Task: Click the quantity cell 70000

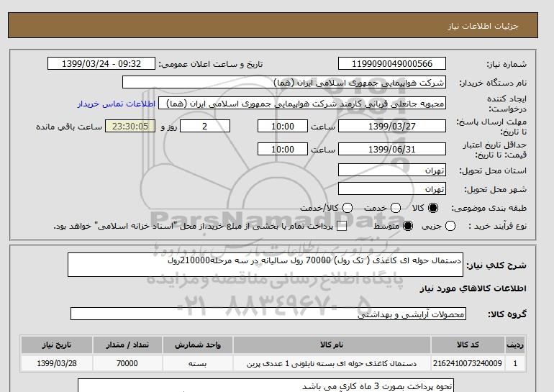Action: click(127, 363)
